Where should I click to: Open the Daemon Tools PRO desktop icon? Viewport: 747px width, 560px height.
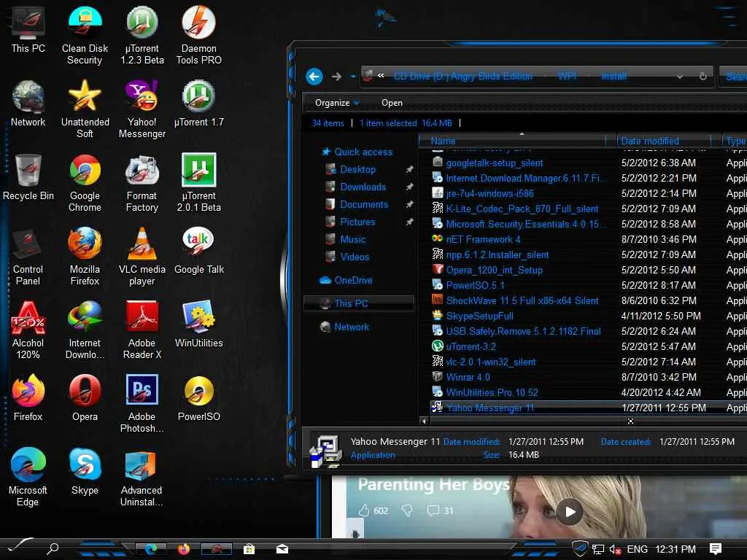click(198, 23)
